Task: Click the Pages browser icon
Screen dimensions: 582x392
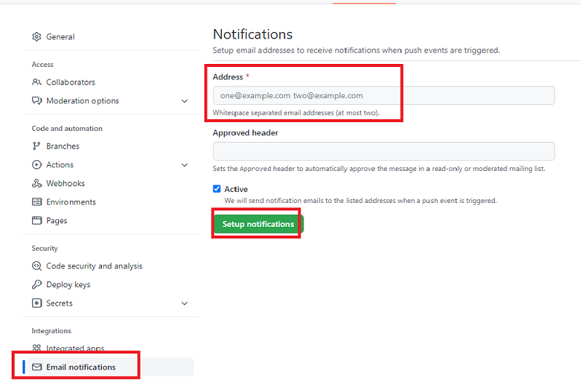Action: tap(36, 220)
